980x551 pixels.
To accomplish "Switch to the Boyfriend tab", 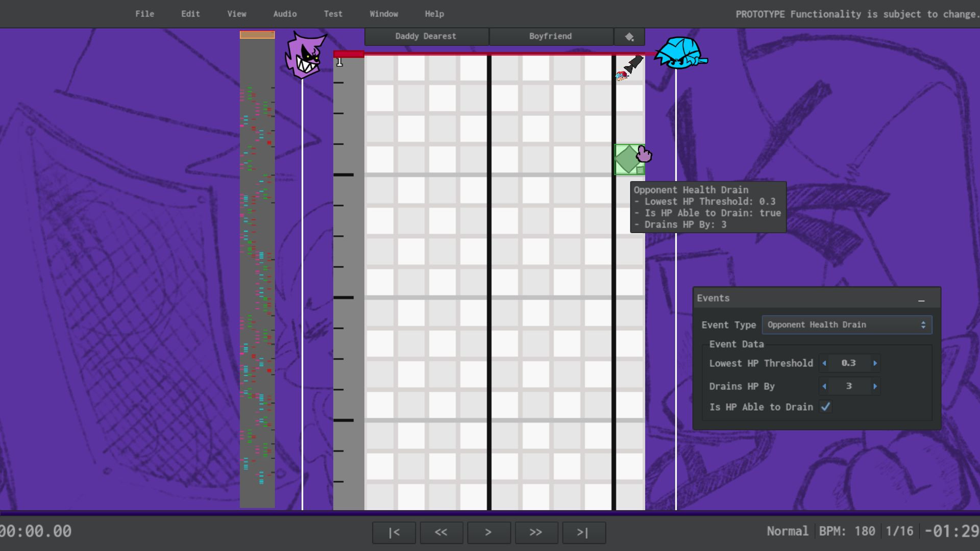I will click(x=550, y=36).
